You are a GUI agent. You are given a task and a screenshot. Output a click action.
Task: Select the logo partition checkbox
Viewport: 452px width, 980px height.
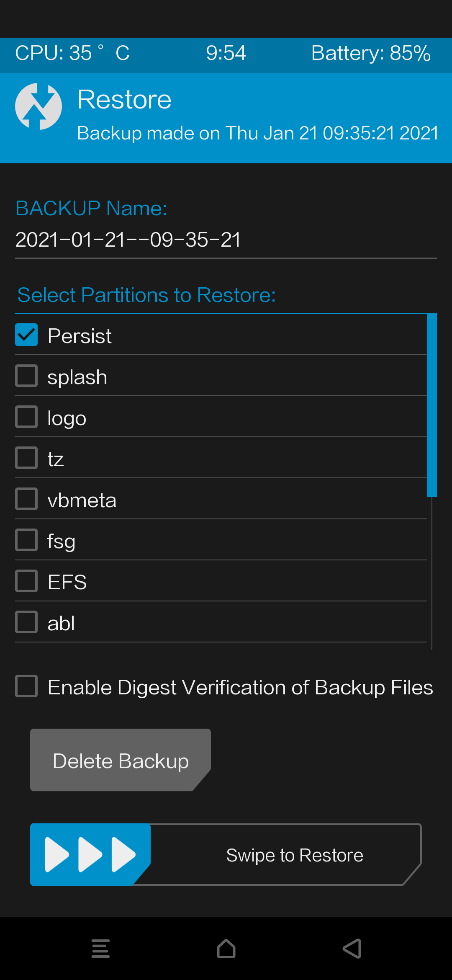pos(26,417)
